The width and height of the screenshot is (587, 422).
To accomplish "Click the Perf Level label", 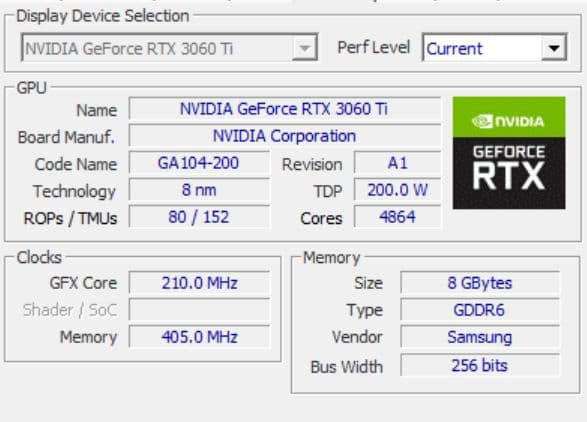I will tap(373, 48).
